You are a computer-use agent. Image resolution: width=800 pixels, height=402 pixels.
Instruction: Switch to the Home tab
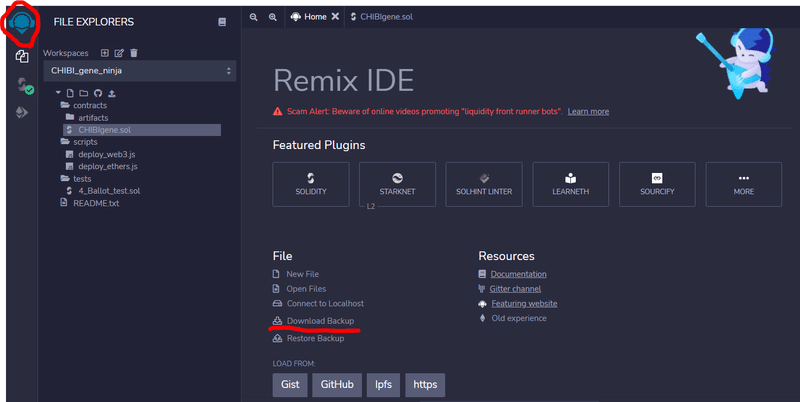pyautogui.click(x=309, y=17)
